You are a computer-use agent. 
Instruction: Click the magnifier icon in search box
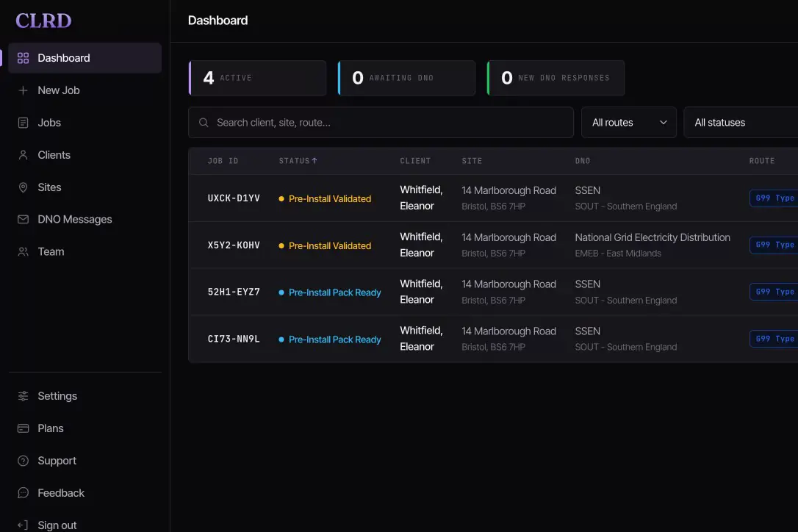tap(204, 123)
